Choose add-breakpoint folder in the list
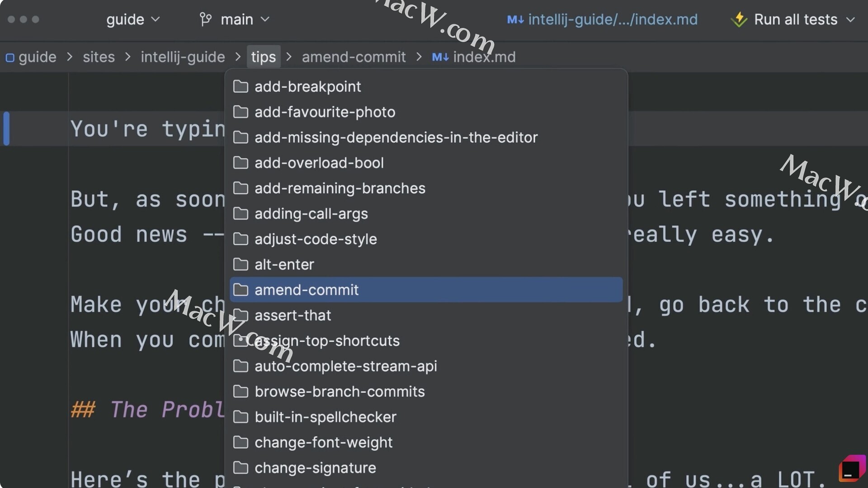 [x=426, y=86]
